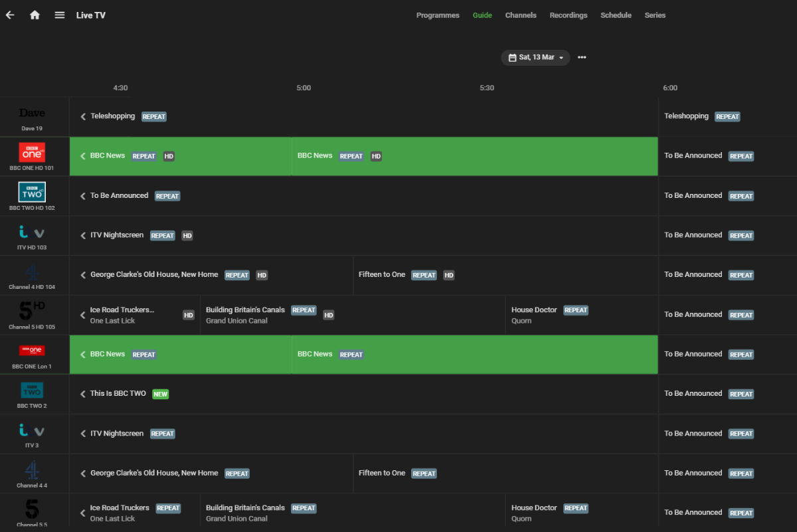
Task: Open the hamburger navigation menu
Action: 60,15
